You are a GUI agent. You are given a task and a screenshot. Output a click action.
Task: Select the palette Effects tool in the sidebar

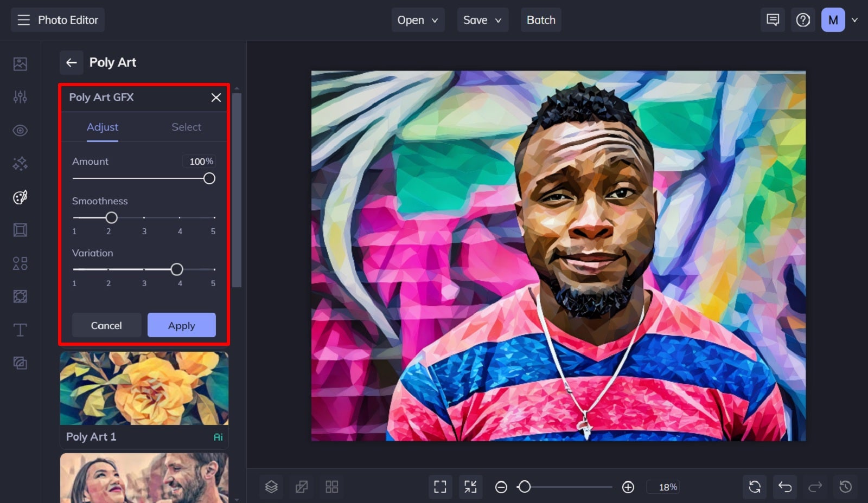tap(20, 197)
